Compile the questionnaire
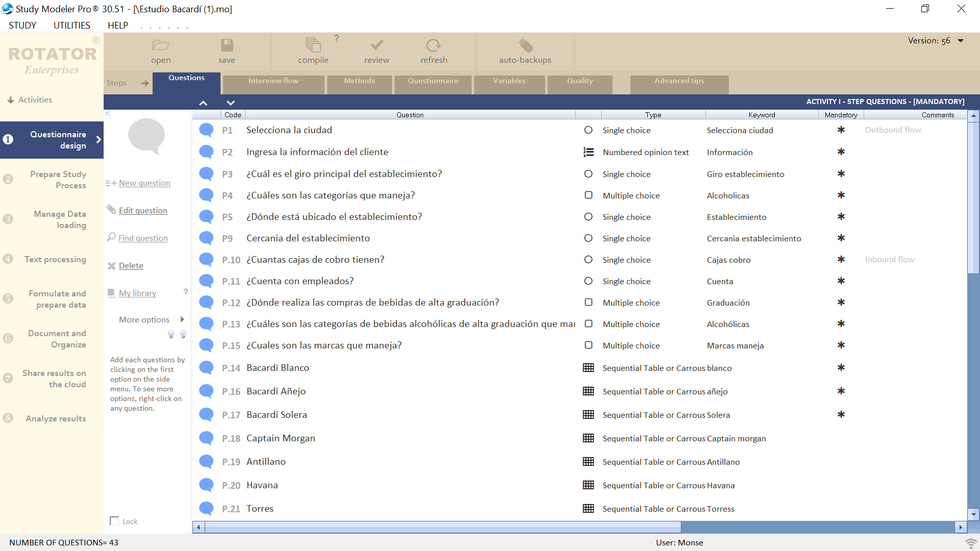The height and width of the screenshot is (551, 980). tap(313, 51)
